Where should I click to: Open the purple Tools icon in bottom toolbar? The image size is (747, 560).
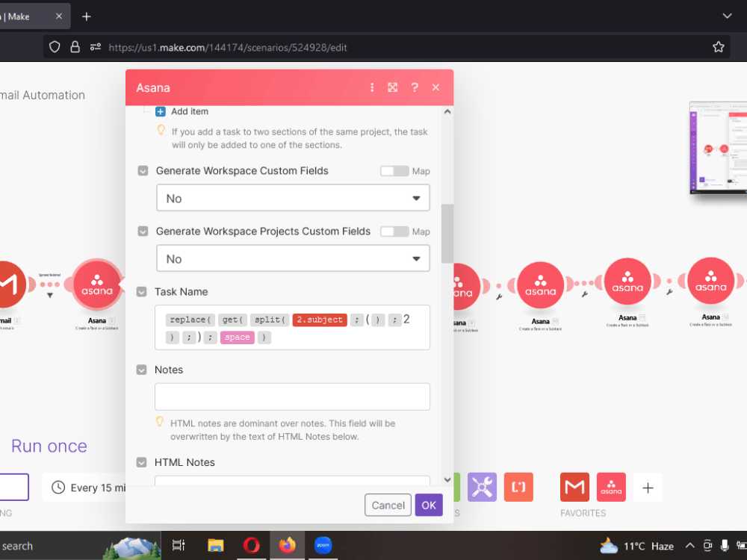(482, 487)
